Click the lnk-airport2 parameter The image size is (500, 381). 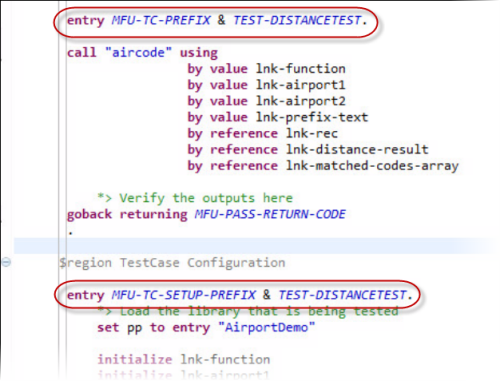click(301, 101)
